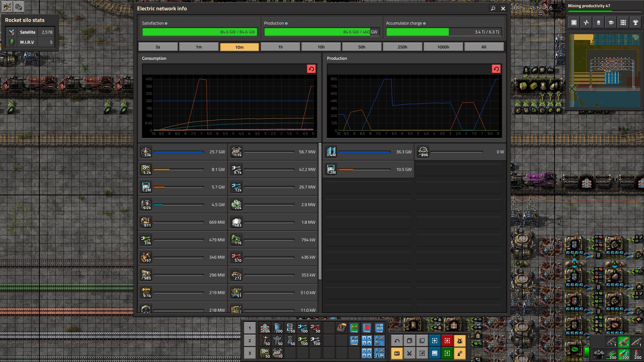Screen dimensions: 644x362
Task: Close the Electric network info window
Action: tap(503, 9)
